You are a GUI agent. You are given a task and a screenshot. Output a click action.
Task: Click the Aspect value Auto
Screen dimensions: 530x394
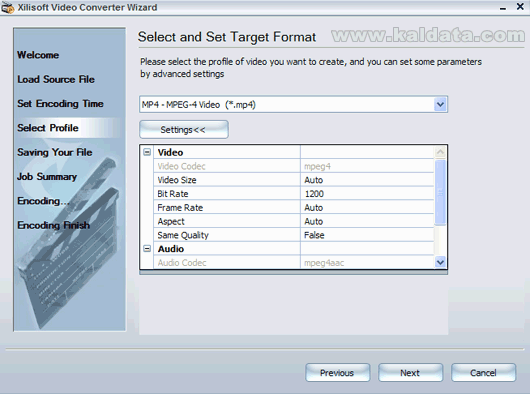tap(314, 222)
